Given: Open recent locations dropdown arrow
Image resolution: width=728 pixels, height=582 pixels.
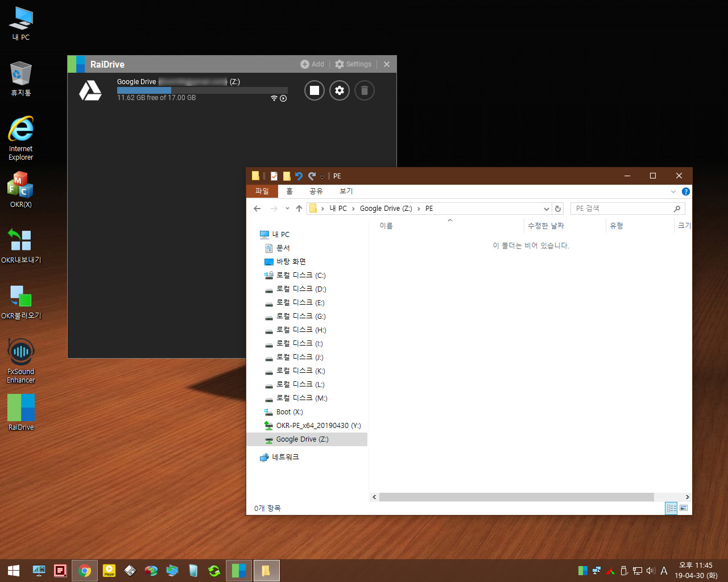Looking at the screenshot, I should tap(287, 209).
